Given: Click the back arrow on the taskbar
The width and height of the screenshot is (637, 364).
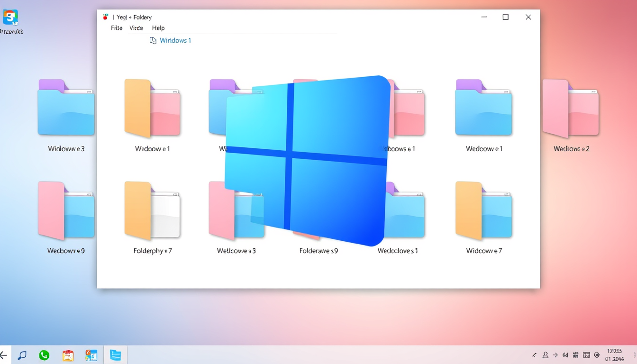Looking at the screenshot, I should 3,355.
